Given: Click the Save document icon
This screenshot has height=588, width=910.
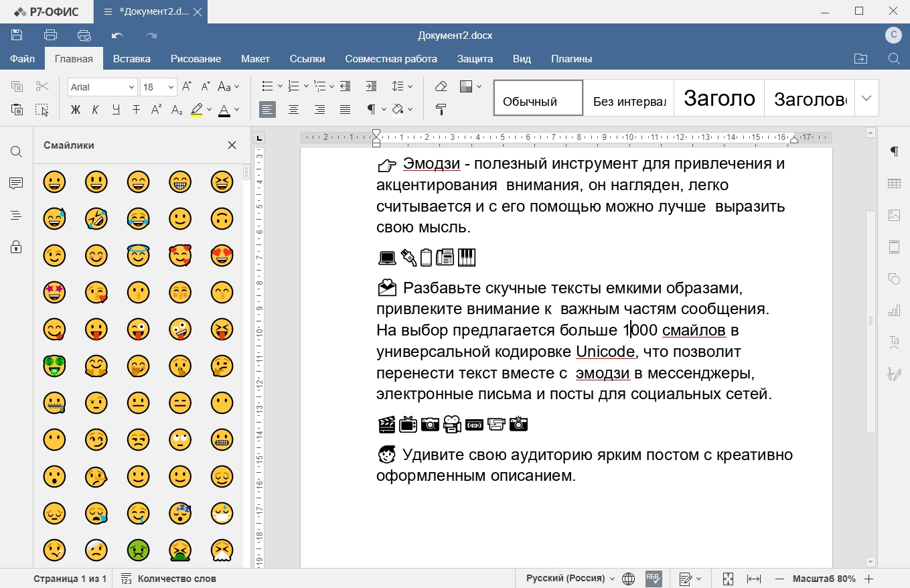Looking at the screenshot, I should [17, 35].
